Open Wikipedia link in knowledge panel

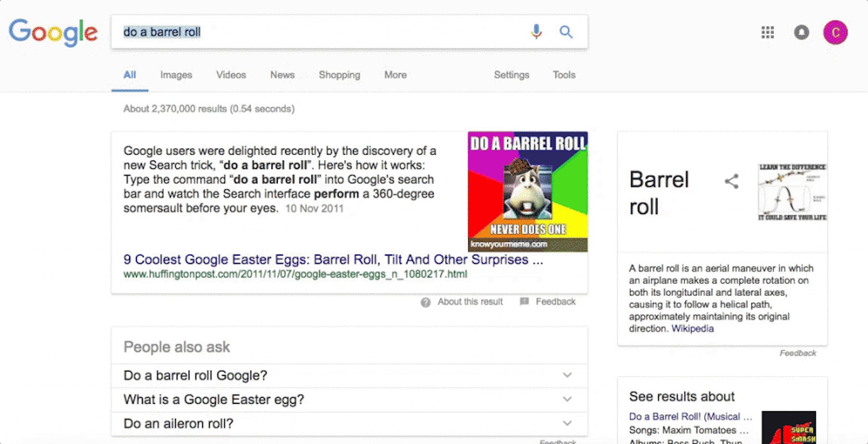[x=692, y=329]
